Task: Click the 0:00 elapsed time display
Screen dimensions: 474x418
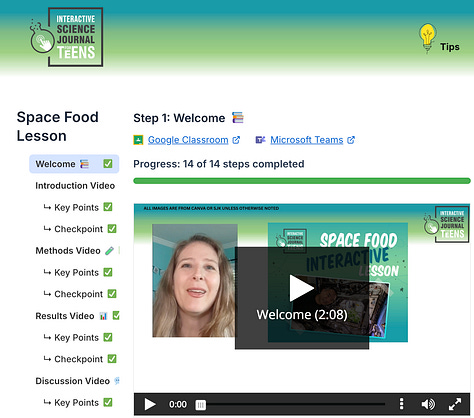Action: coord(178,405)
